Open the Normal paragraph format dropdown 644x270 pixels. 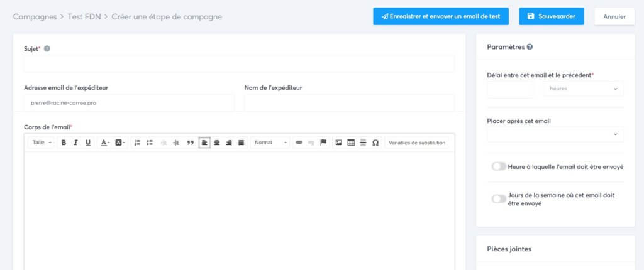click(x=270, y=143)
